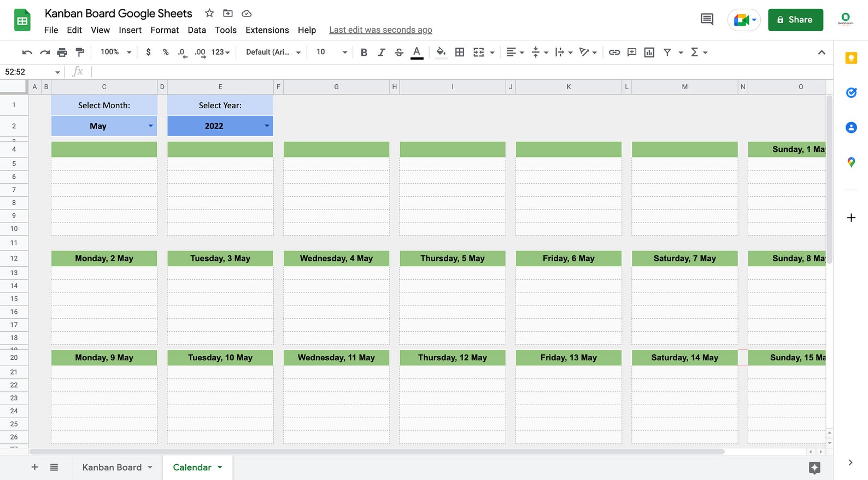
Task: Open the borders menu
Action: tap(460, 52)
